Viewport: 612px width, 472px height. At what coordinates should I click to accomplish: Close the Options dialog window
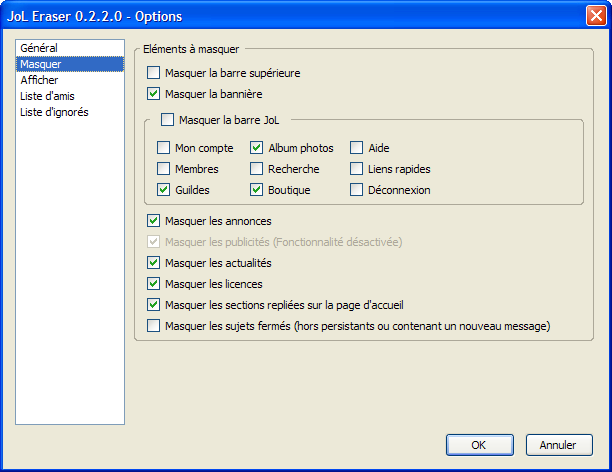(596, 16)
